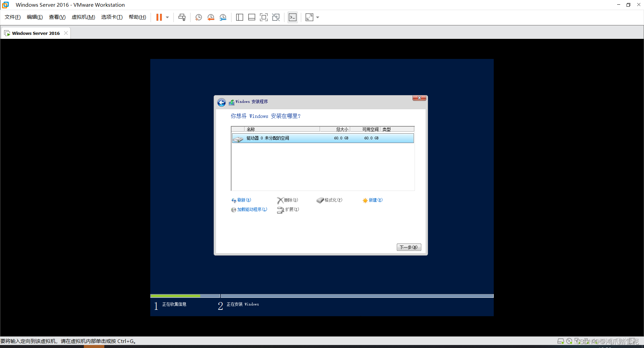This screenshot has width=644, height=348.
Task: Click the 格式化(F) option
Action: [x=329, y=200]
